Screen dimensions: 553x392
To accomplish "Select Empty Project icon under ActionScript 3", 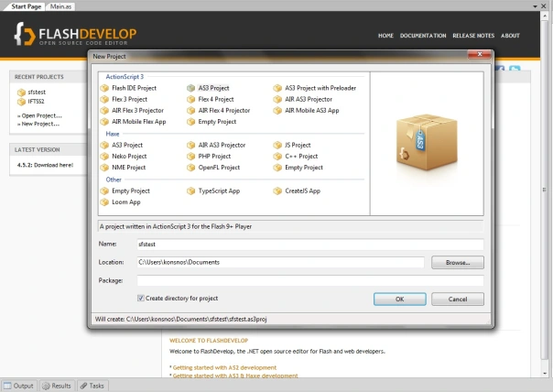I will click(x=190, y=122).
